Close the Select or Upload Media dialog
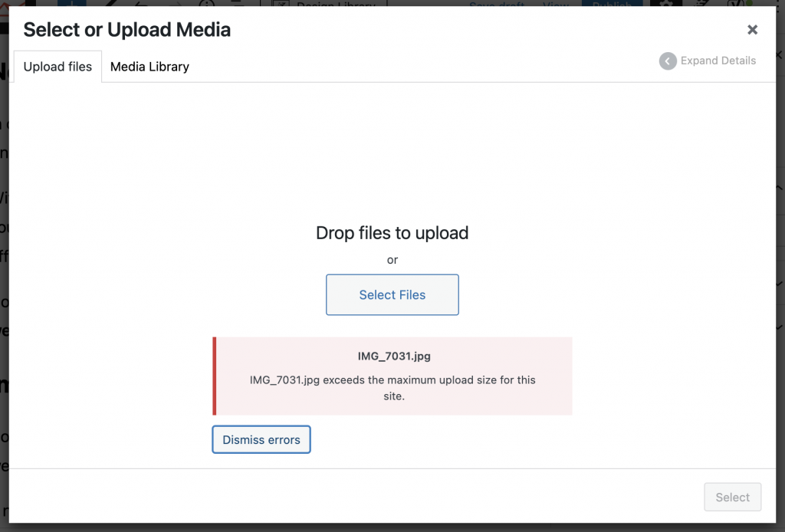This screenshot has width=785, height=532. point(752,30)
